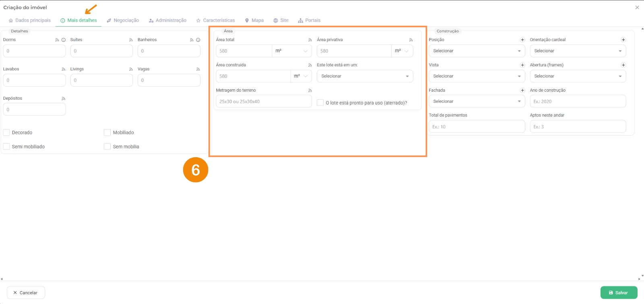Click the plus icon beside Fachada
This screenshot has width=644, height=304.
click(522, 90)
